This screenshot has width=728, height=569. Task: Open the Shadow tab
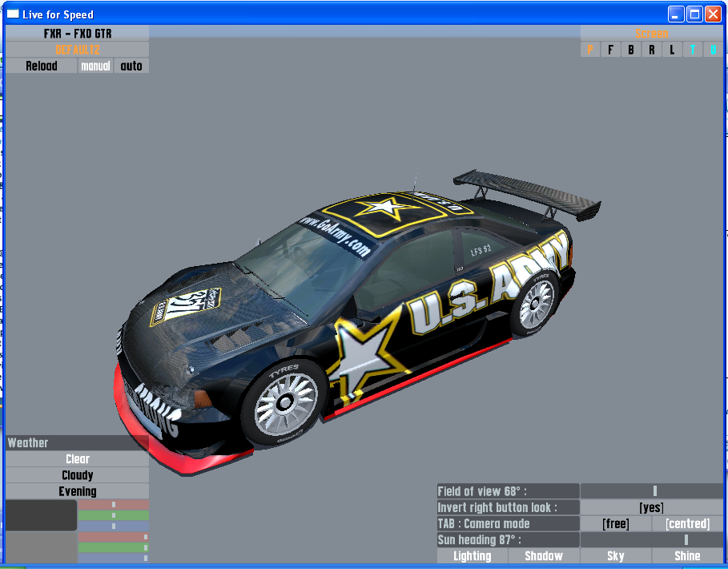tap(544, 556)
